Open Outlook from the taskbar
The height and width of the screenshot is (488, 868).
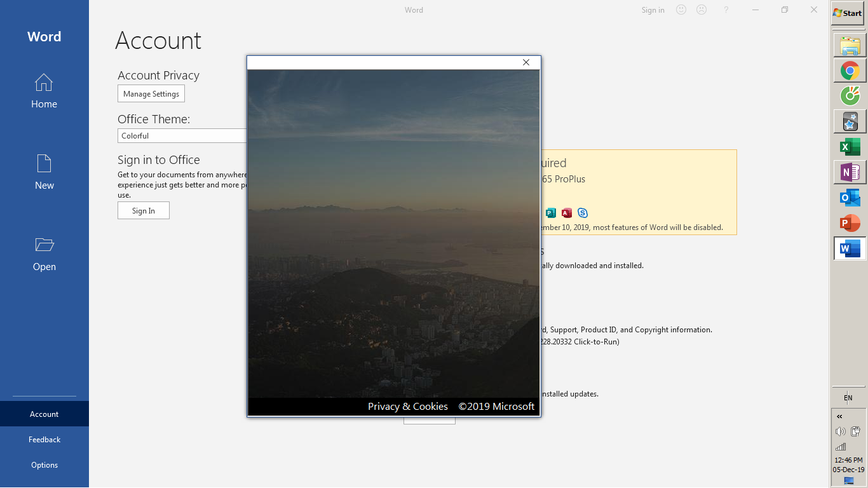pyautogui.click(x=850, y=198)
